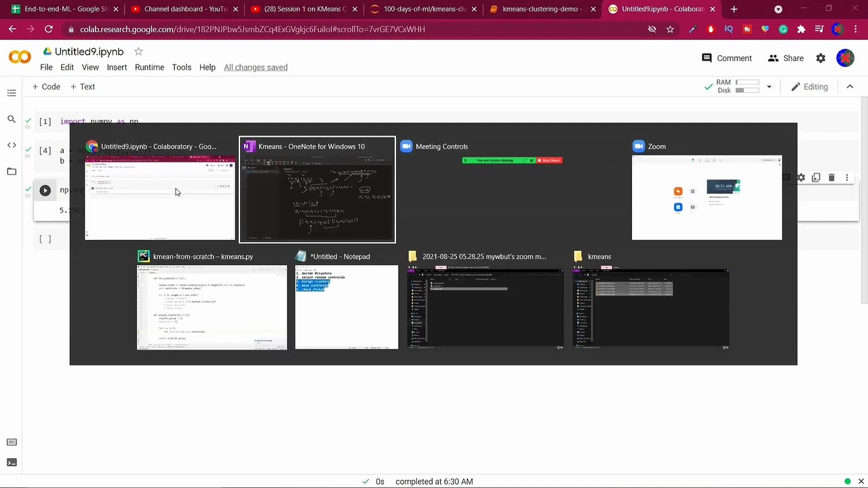Toggle header visibility with the chevron
The width and height of the screenshot is (868, 488).
(850, 87)
